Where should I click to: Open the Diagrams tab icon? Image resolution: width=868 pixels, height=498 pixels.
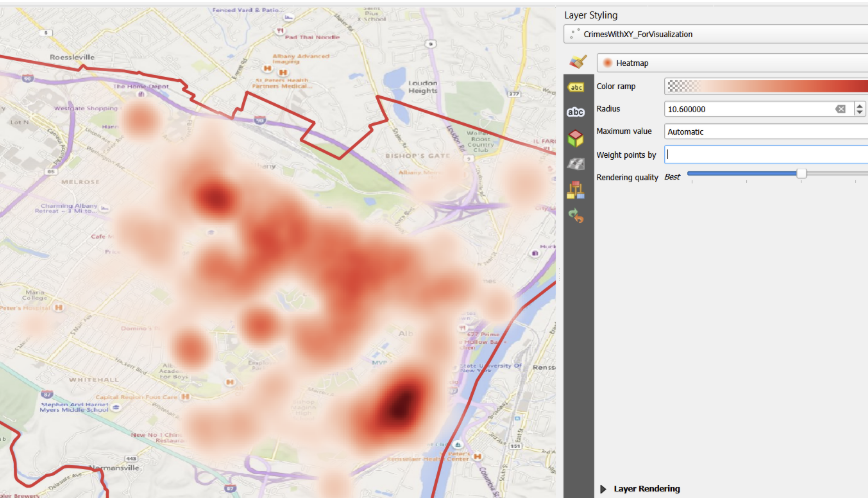(576, 164)
